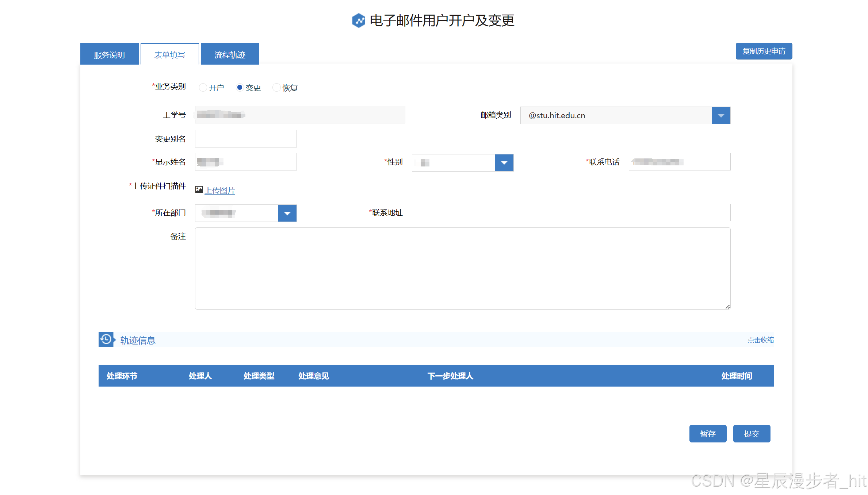
Task: Click the 复制历史申请 button
Action: pyautogui.click(x=764, y=51)
